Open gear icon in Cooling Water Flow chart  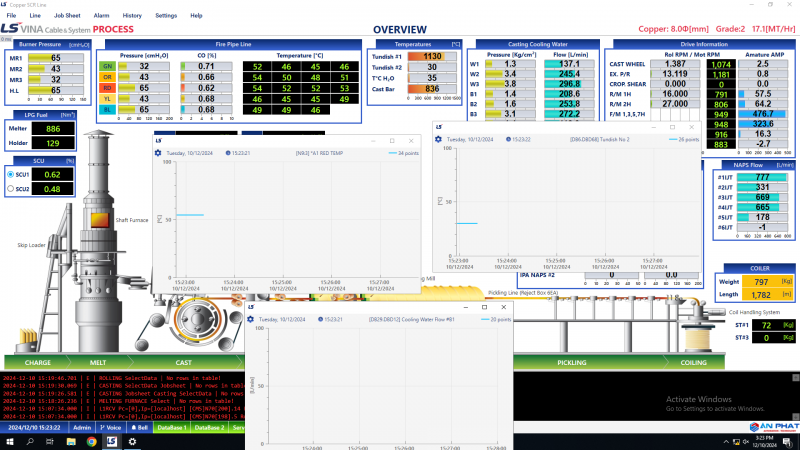tap(251, 319)
